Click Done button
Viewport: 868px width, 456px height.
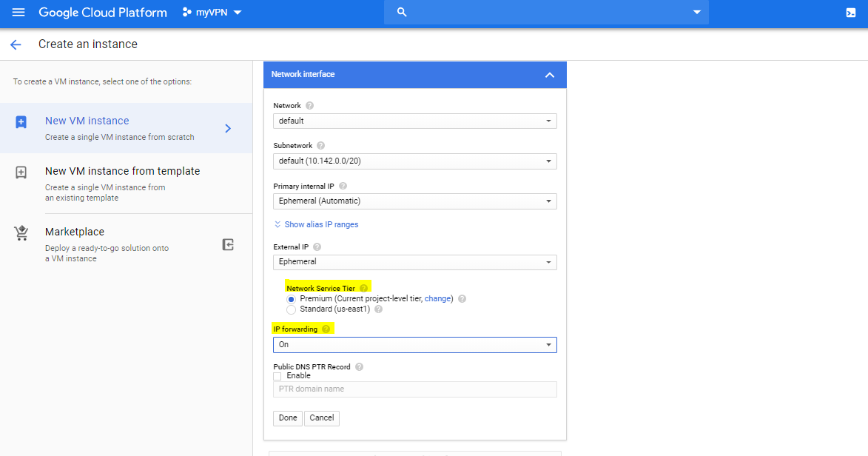(x=288, y=418)
